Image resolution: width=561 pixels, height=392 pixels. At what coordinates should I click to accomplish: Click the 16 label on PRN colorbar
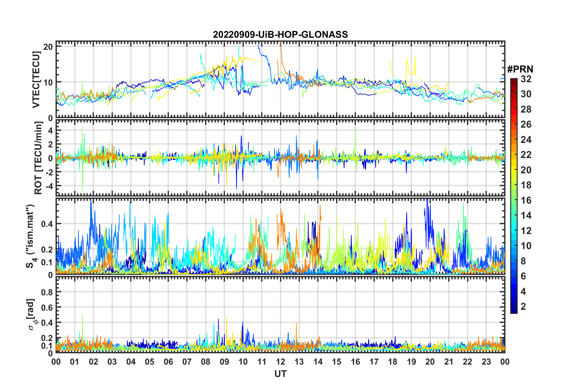(526, 200)
